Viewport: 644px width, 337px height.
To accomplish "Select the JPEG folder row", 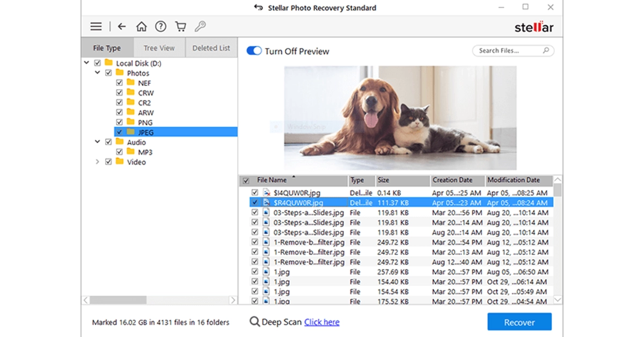I will click(175, 132).
